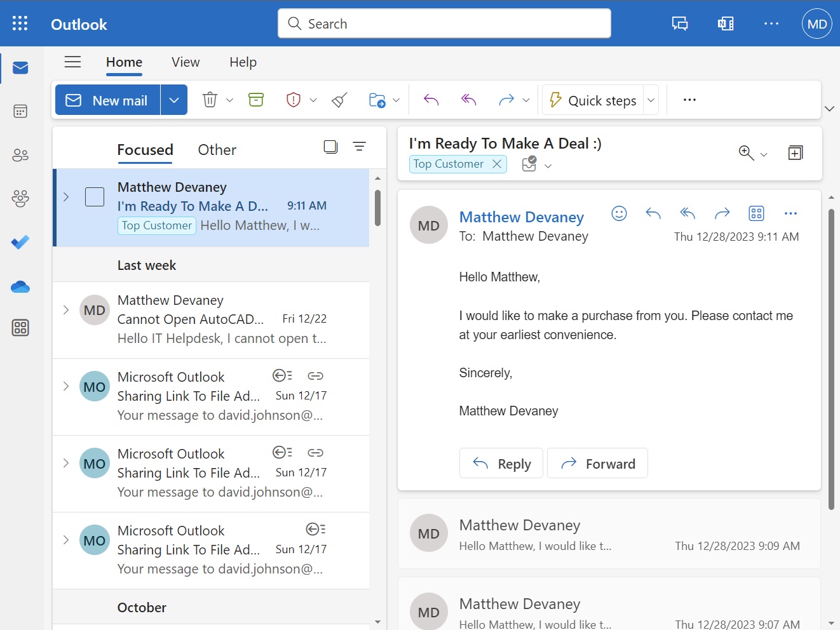Click the Archive icon in the toolbar
The image size is (840, 630).
[x=256, y=99]
